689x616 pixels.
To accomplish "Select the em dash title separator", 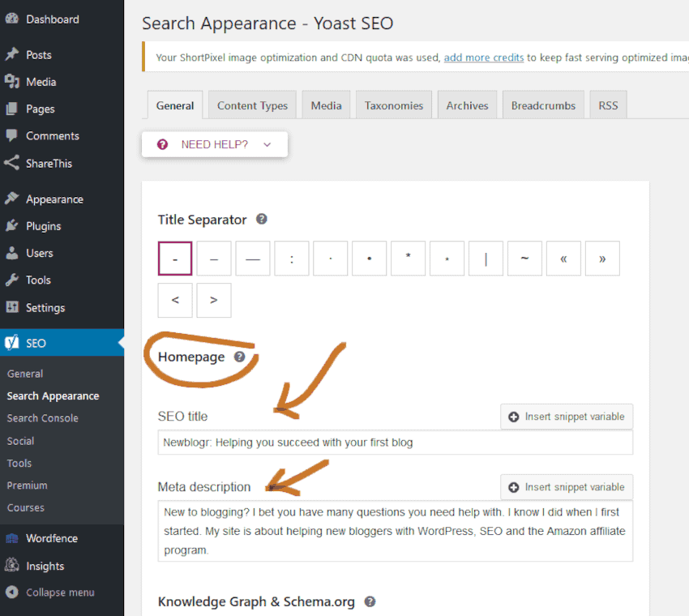I will tap(253, 259).
